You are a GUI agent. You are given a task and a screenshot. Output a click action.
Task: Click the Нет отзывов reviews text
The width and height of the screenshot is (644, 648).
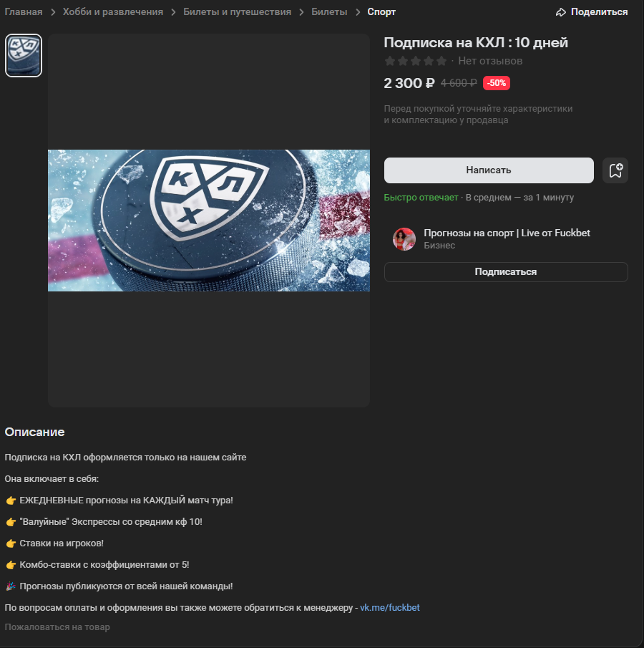coord(490,61)
